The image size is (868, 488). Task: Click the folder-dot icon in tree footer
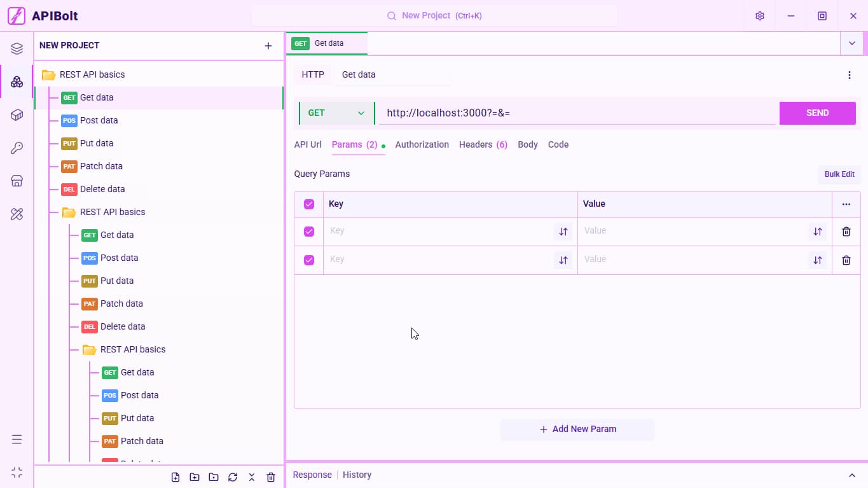click(214, 477)
